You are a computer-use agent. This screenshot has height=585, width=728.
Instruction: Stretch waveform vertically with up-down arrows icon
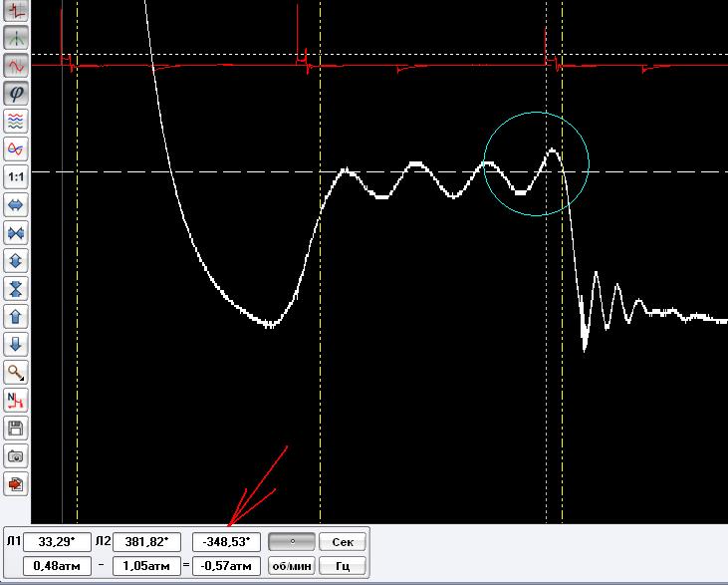pos(16,261)
